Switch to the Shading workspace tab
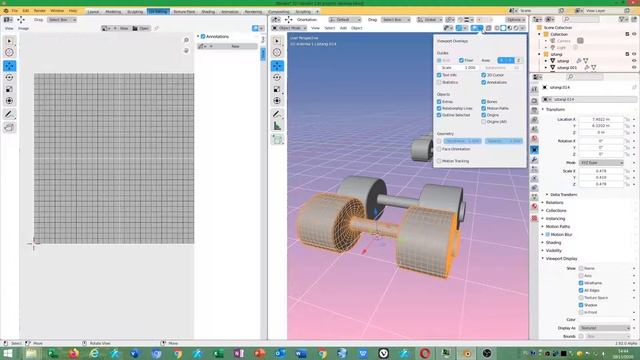Image resolution: width=640 pixels, height=360 pixels. 208,11
